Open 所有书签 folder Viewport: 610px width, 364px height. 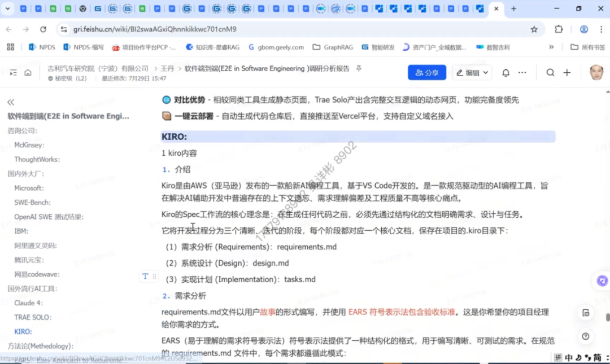(x=588, y=47)
